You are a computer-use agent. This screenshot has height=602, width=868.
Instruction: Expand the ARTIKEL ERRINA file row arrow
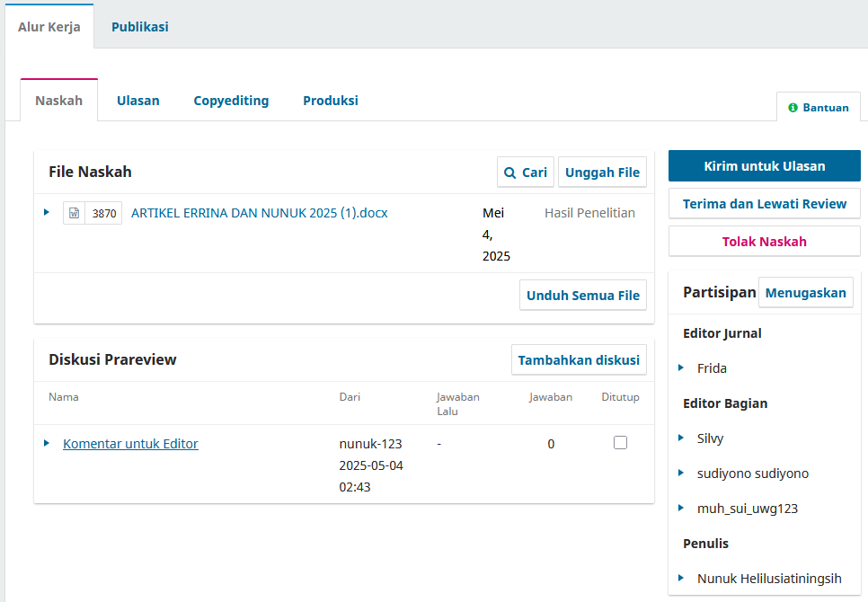47,212
